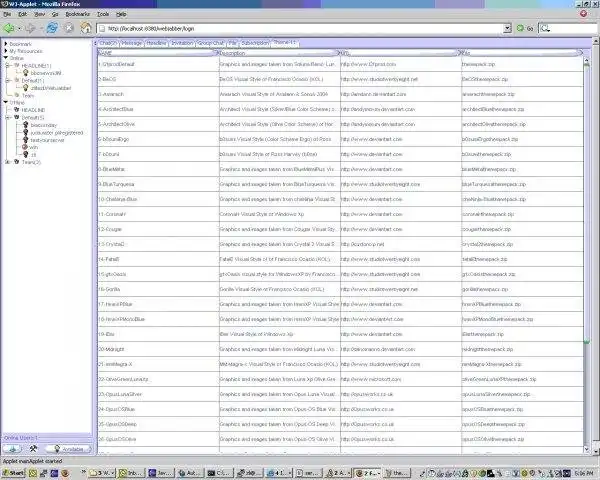Open the Edit menu
Screen dimensions: 600x480
coord(23,14)
